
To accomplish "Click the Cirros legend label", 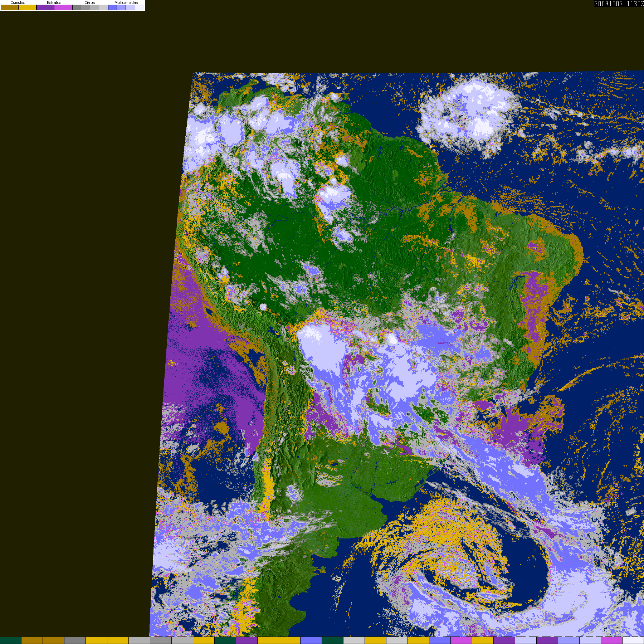I will pyautogui.click(x=90, y=3).
